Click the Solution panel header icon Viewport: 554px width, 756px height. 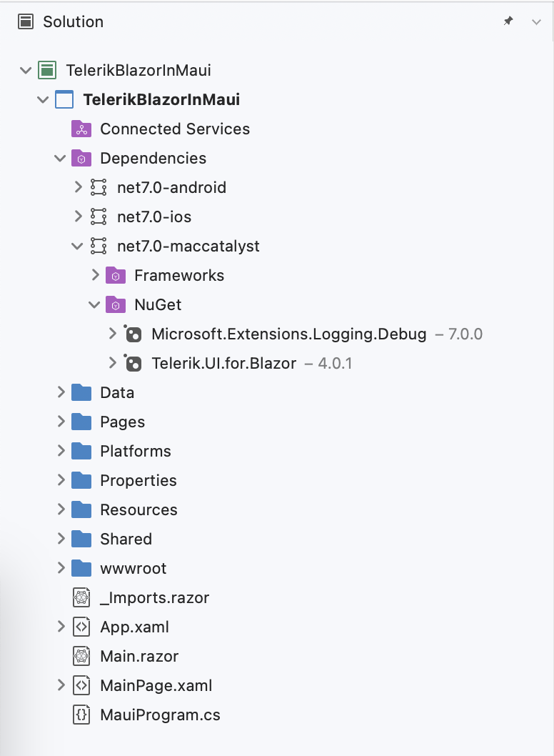26,21
